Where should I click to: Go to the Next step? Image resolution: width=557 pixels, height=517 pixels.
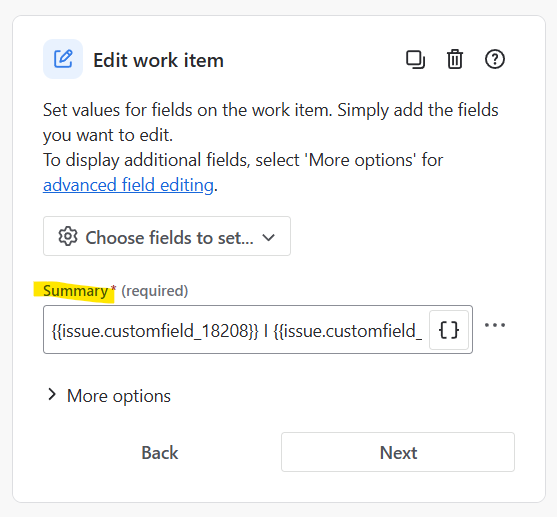pos(398,452)
